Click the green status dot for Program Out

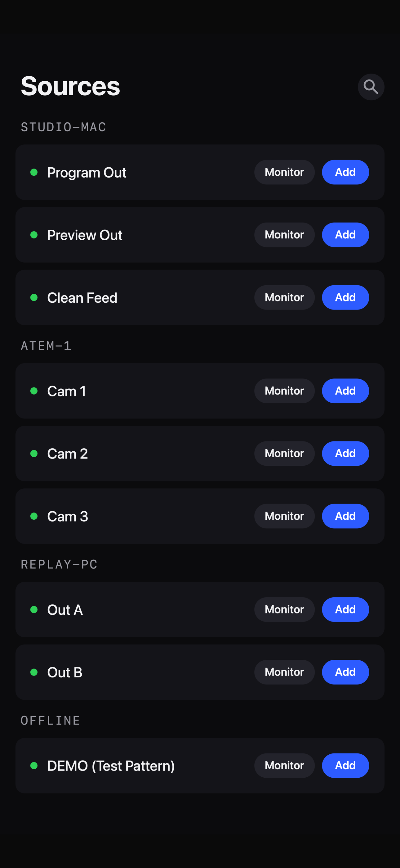[34, 172]
